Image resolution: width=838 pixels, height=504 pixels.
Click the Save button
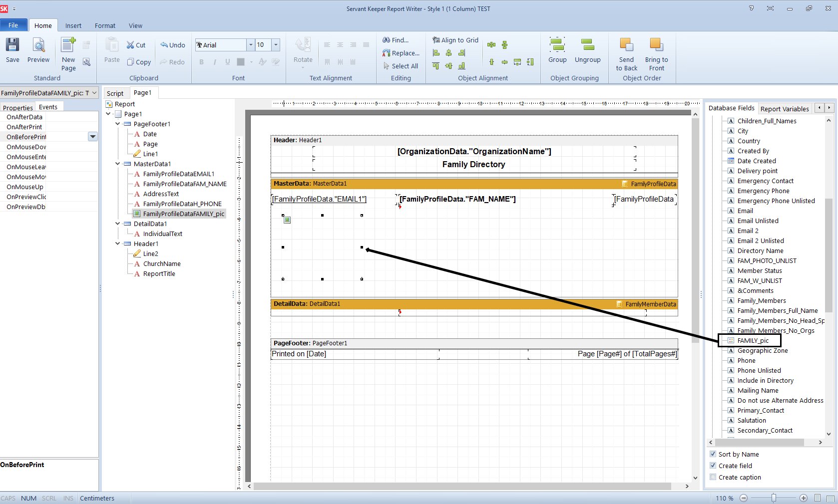[x=12, y=50]
